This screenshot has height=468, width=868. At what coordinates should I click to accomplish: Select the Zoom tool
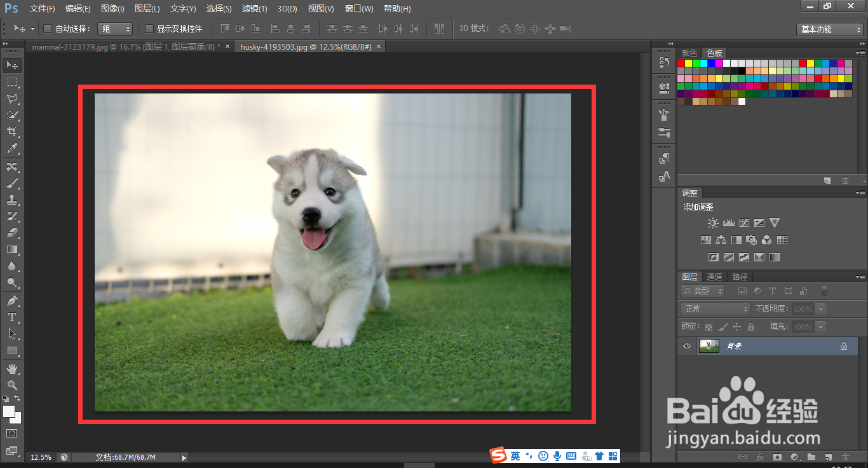11,385
